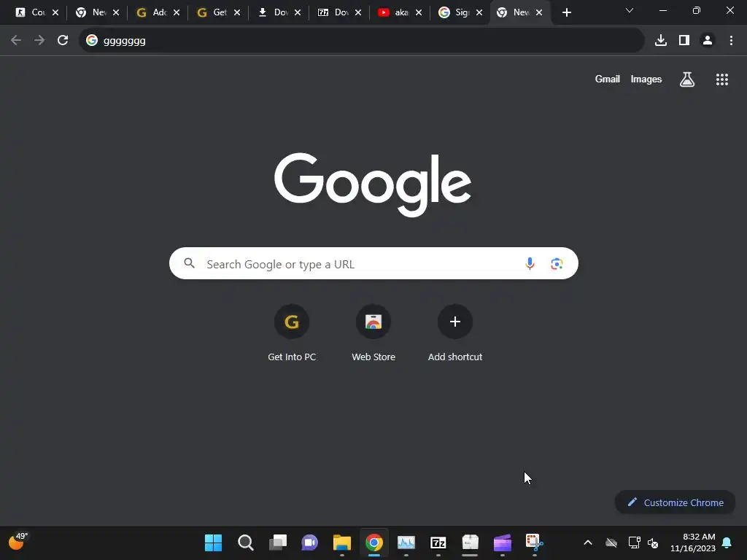Image resolution: width=747 pixels, height=560 pixels.
Task: Close the Cou tab
Action: pyautogui.click(x=55, y=13)
